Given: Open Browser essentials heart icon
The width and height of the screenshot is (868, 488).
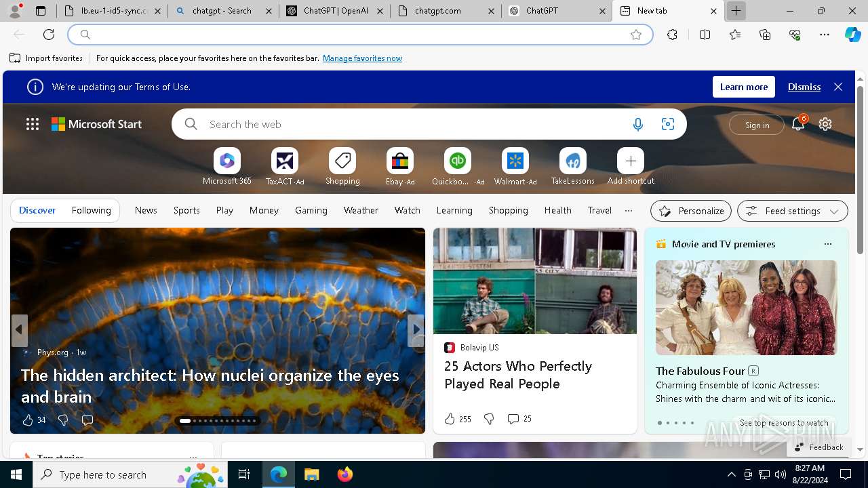Looking at the screenshot, I should point(795,35).
